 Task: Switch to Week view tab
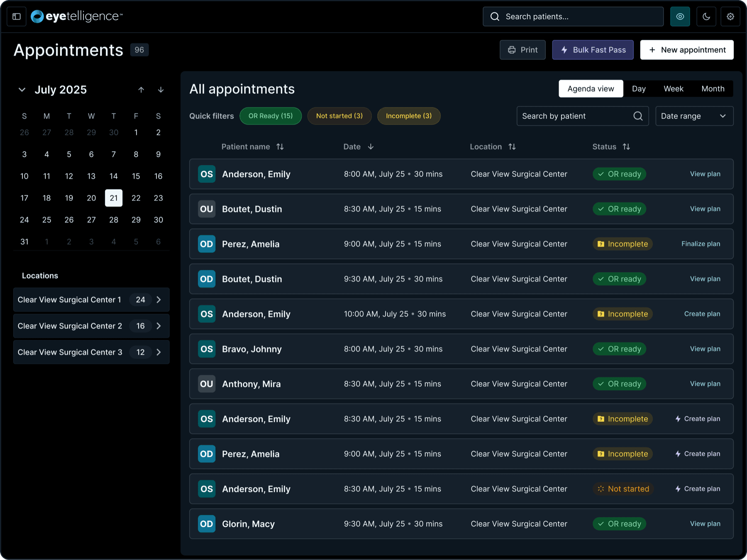[674, 89]
